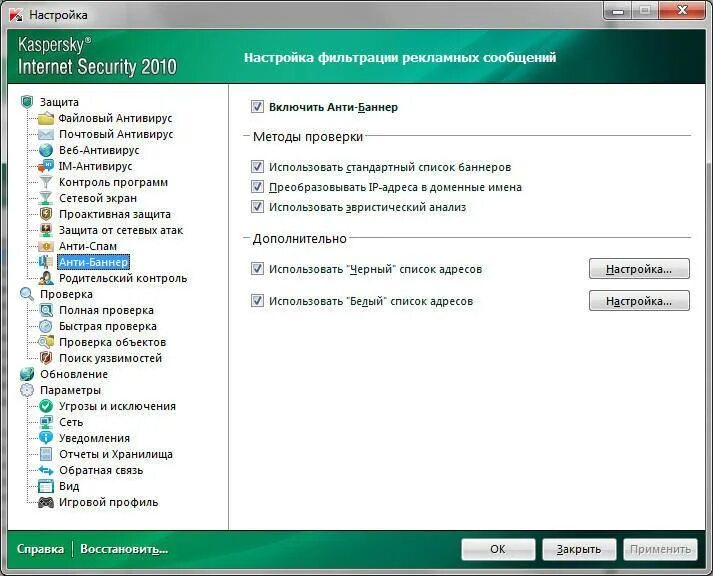
Task: Click Kaspersky icon in title bar
Action: point(16,15)
